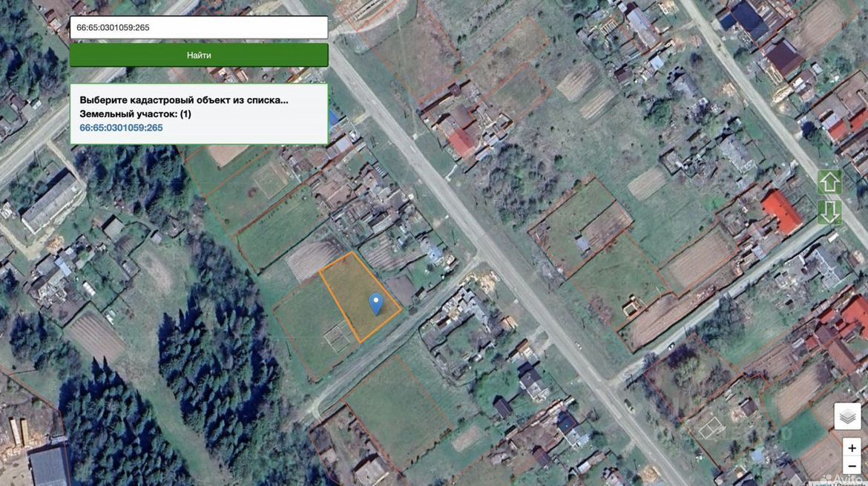Click the Найти search button
The height and width of the screenshot is (486, 868).
click(x=199, y=56)
